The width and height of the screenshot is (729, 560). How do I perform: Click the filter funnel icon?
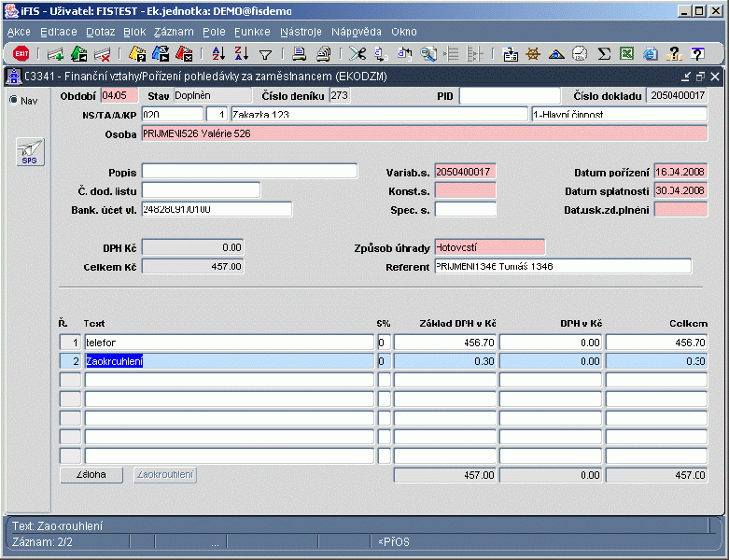click(265, 55)
